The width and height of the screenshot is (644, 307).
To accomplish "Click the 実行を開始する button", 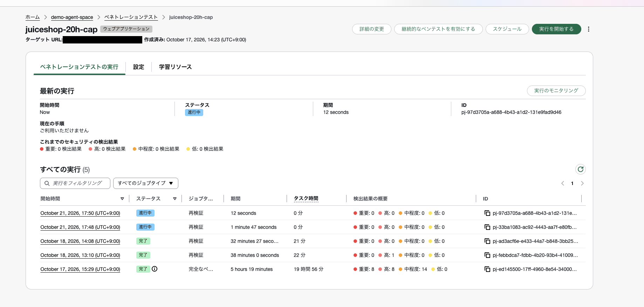I will pyautogui.click(x=556, y=29).
